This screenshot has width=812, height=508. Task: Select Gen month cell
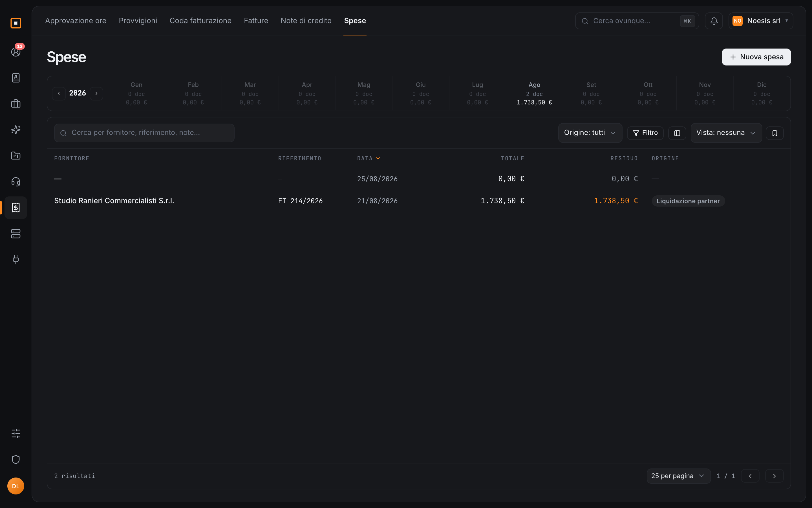tap(136, 93)
